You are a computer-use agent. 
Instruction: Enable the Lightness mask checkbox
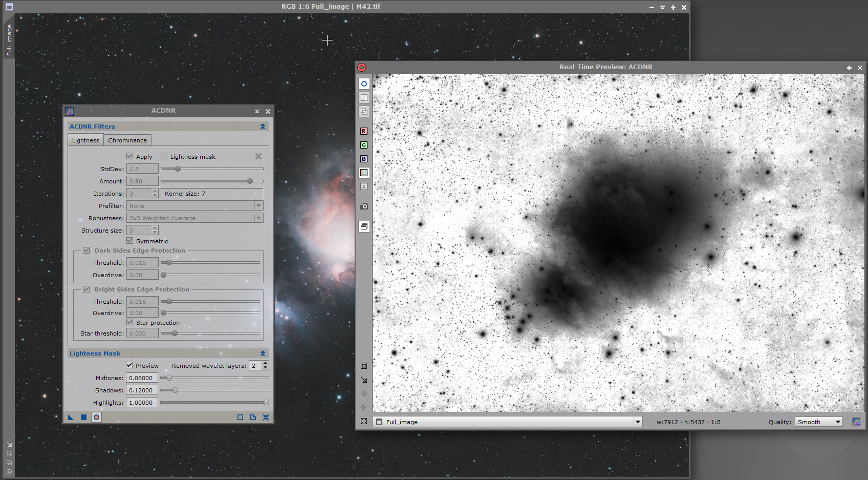[x=164, y=156]
